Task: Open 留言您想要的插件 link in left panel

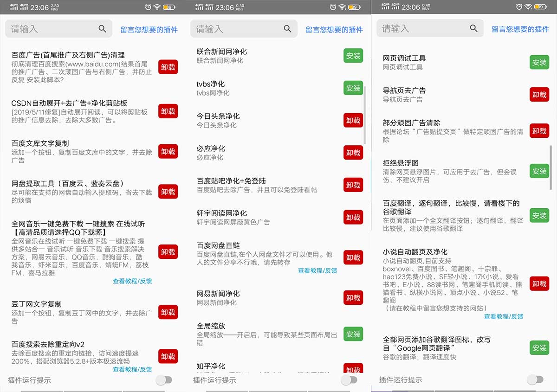Action: coord(149,29)
